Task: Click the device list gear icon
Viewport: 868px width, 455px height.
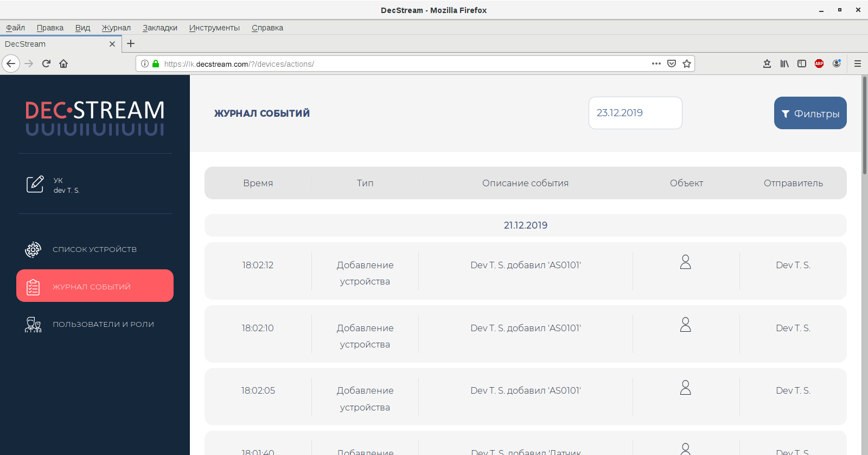Action: pyautogui.click(x=33, y=249)
